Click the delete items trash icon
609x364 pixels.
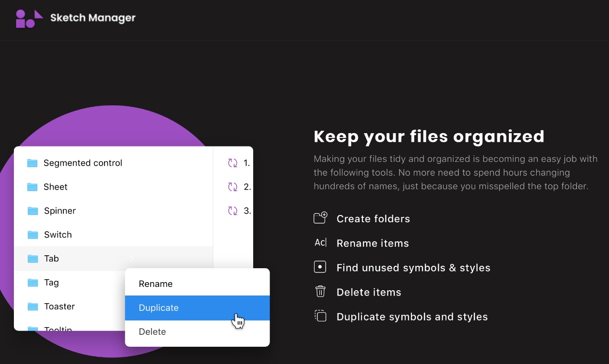pyautogui.click(x=320, y=291)
